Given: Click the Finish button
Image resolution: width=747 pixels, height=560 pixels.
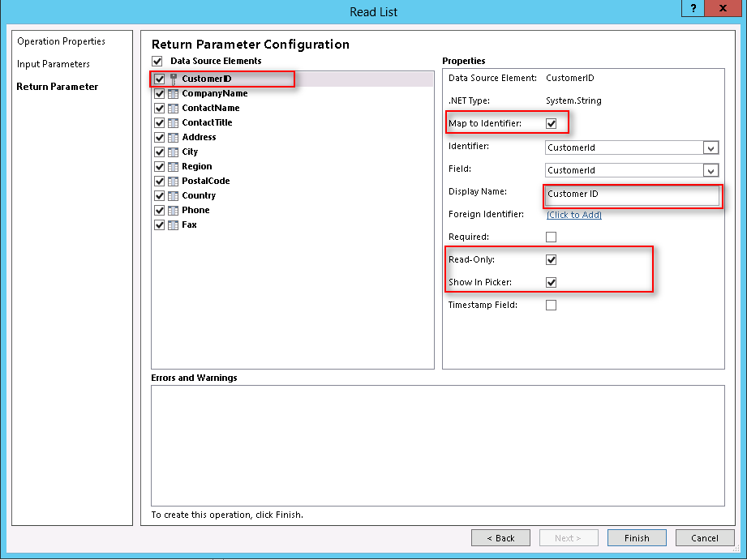Looking at the screenshot, I should 637,538.
